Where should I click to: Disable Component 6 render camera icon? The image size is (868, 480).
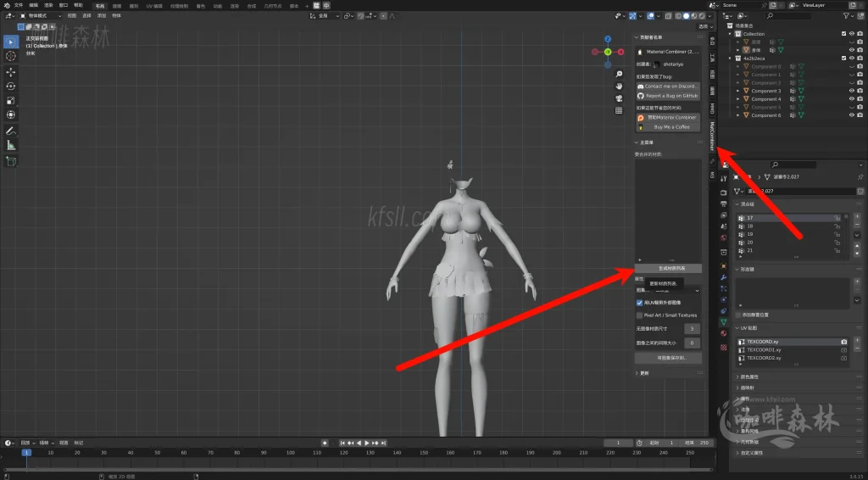click(x=860, y=115)
